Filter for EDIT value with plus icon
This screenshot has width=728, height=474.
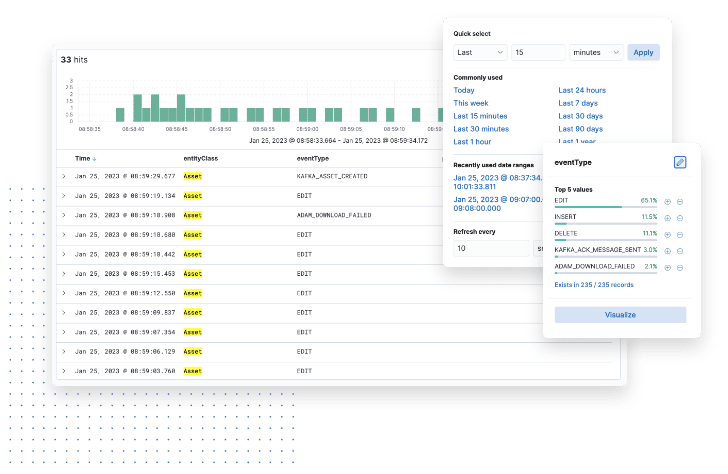tap(668, 201)
